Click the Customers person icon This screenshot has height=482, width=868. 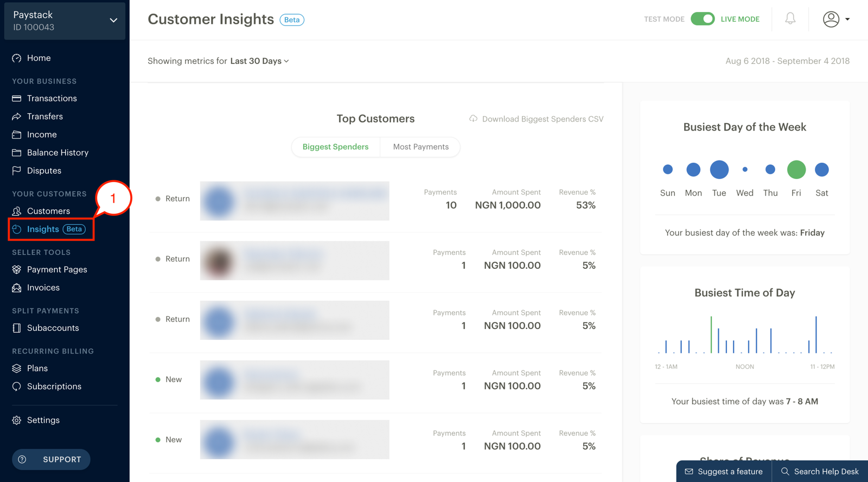coord(17,211)
